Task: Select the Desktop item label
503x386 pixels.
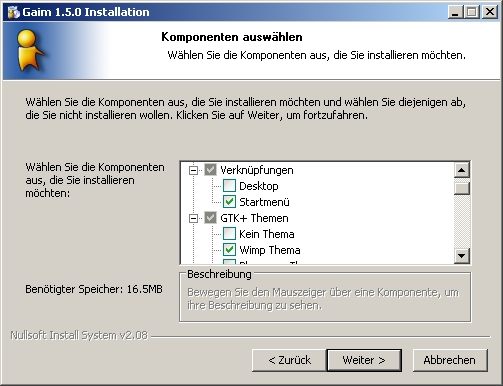Action: (x=259, y=186)
